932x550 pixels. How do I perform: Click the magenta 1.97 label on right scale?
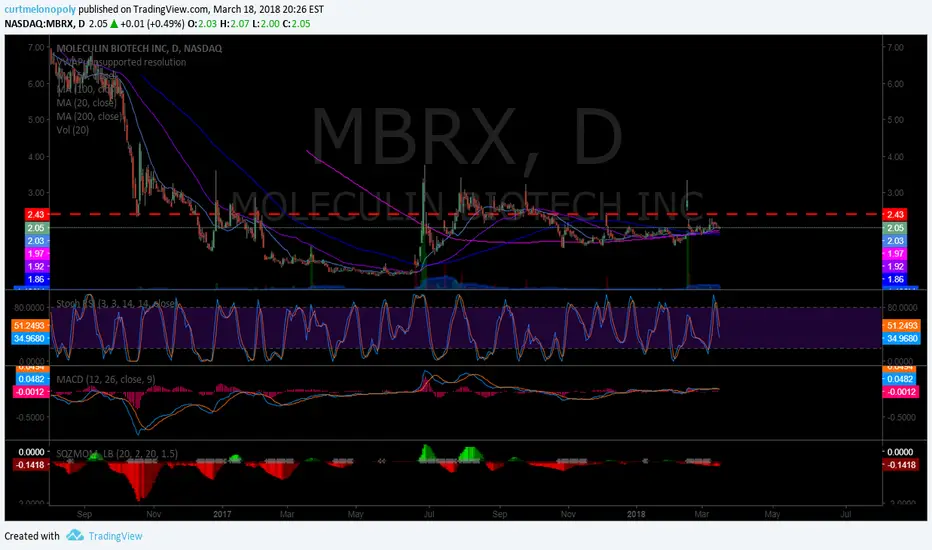(x=895, y=254)
